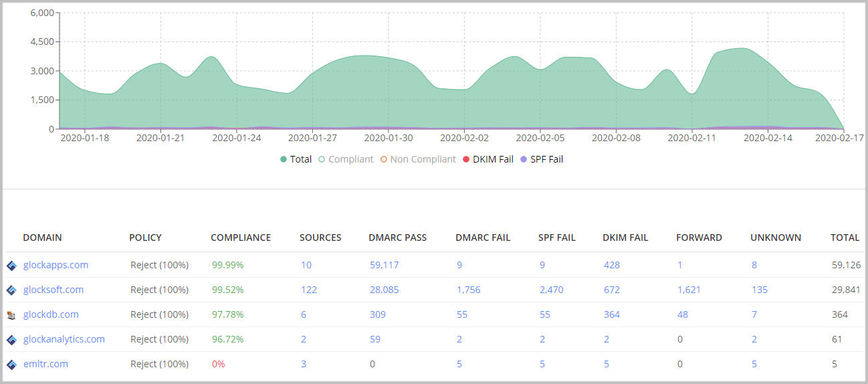The height and width of the screenshot is (384, 868).
Task: Click total value 29,841
Action: pos(846,290)
